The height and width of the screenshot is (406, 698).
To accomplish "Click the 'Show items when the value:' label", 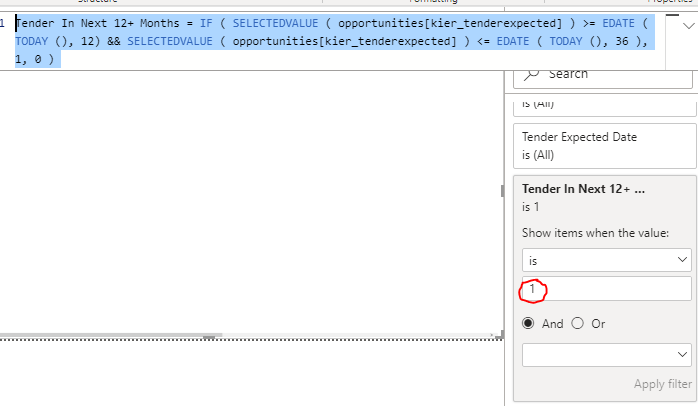I will pyautogui.click(x=595, y=233).
